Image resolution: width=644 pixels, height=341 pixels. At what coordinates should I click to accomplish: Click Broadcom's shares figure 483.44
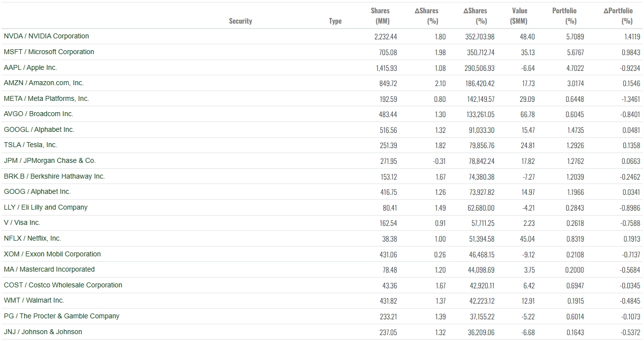click(x=388, y=115)
